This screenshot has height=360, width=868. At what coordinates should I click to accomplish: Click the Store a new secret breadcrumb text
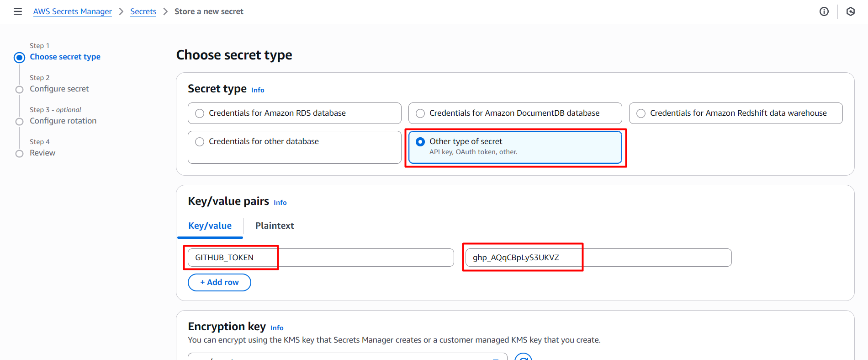209,11
